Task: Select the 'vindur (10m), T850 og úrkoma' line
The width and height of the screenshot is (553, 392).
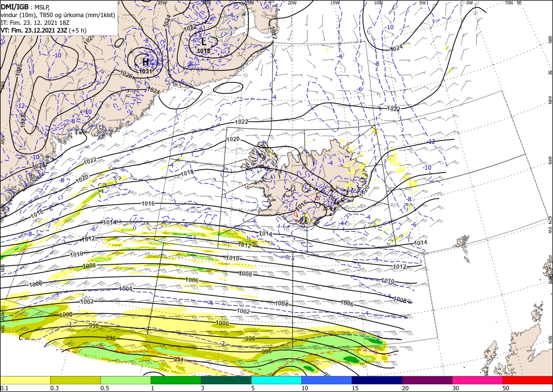Action: (58, 14)
